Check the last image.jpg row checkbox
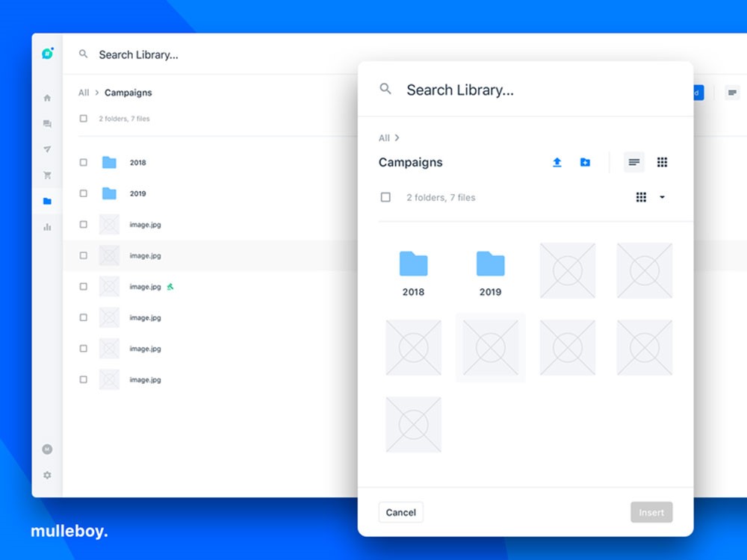 pyautogui.click(x=84, y=379)
